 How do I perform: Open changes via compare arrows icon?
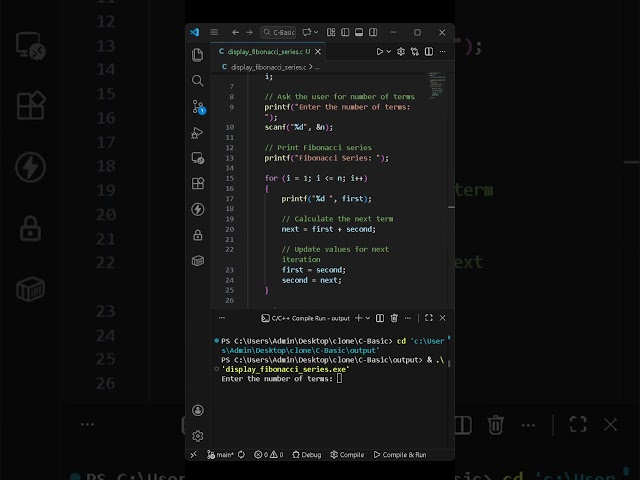pyautogui.click(x=415, y=51)
